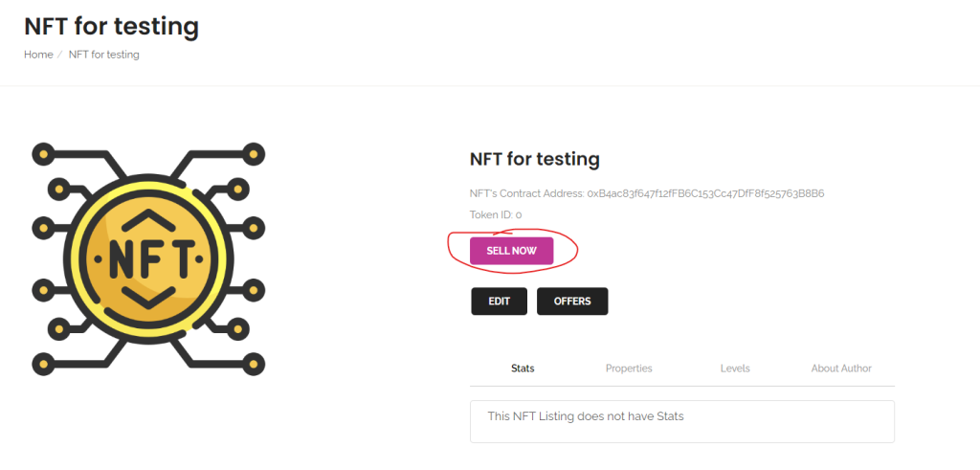Click the bottom-right circuit node of the artwork
The height and width of the screenshot is (470, 980).
point(253,363)
